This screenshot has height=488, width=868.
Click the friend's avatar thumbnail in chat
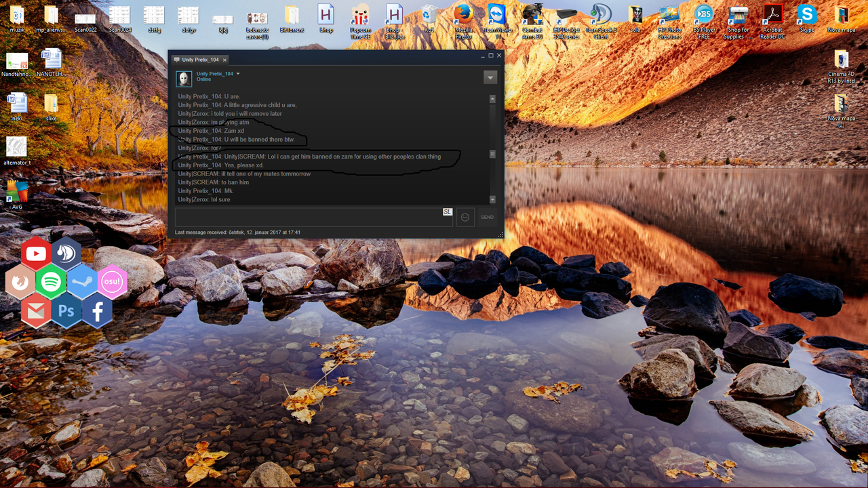[x=184, y=79]
